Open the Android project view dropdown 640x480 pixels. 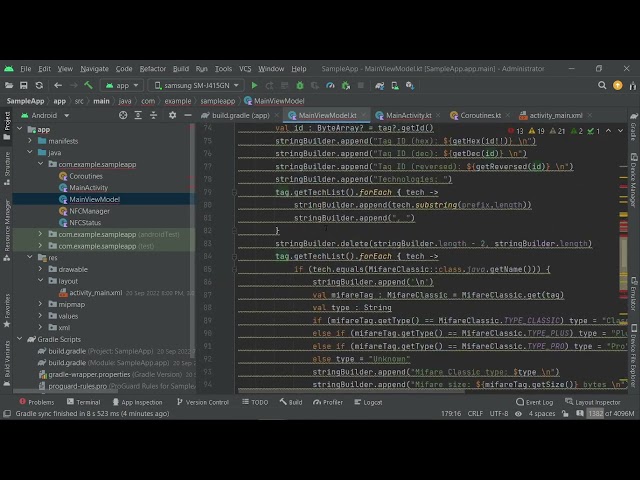coord(44,116)
